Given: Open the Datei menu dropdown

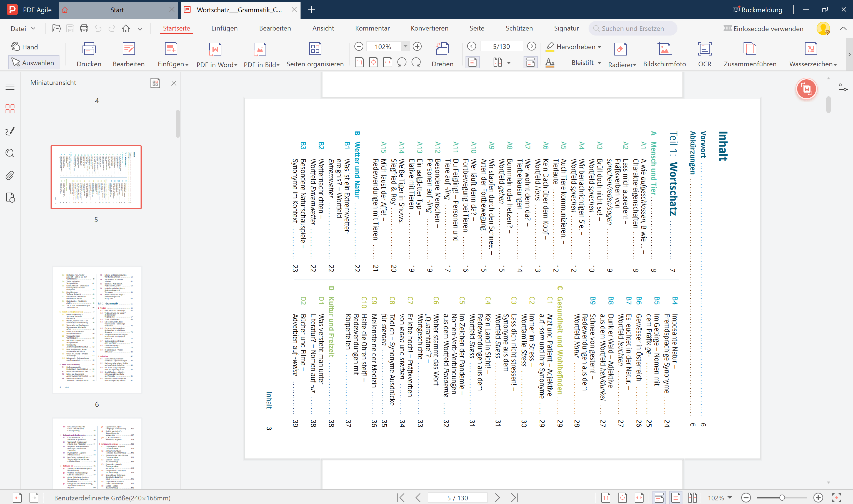Looking at the screenshot, I should coord(23,29).
